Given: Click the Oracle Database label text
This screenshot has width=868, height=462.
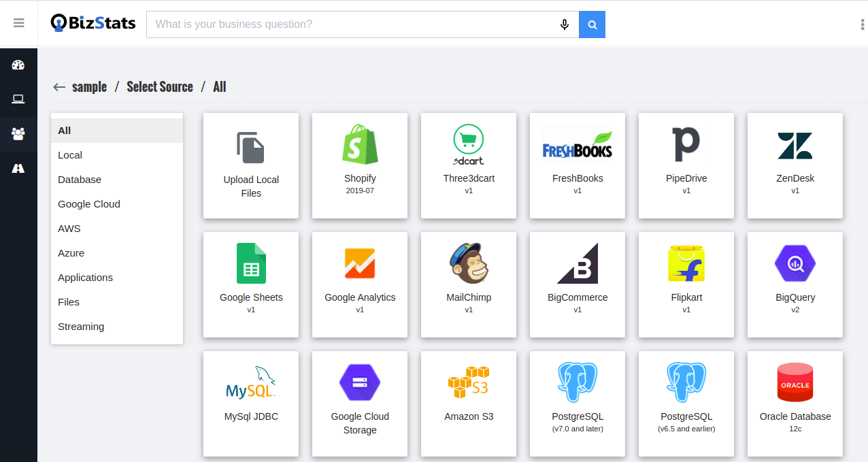Looking at the screenshot, I should pyautogui.click(x=795, y=416).
